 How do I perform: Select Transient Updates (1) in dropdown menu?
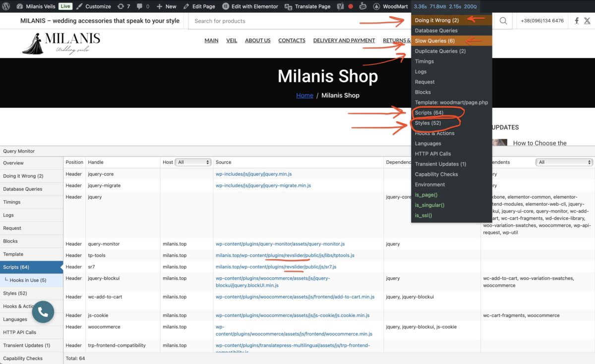pyautogui.click(x=452, y=164)
